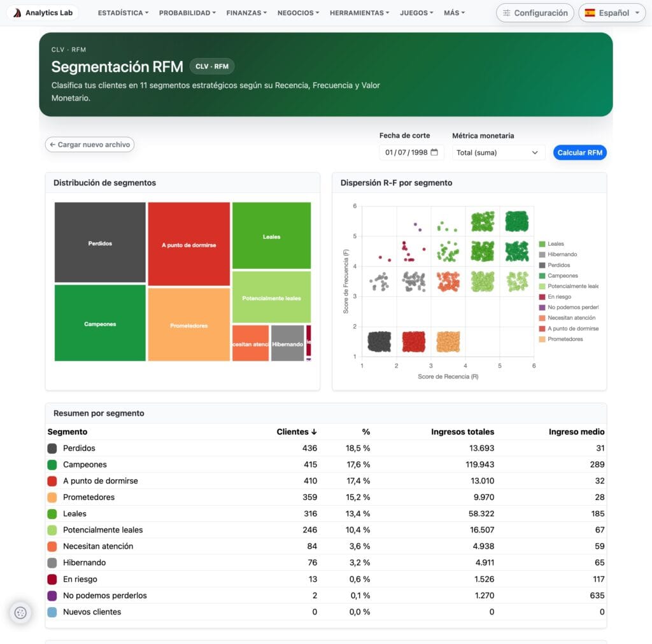
Task: Toggle Perdidos in the scatter legend
Action: (555, 265)
